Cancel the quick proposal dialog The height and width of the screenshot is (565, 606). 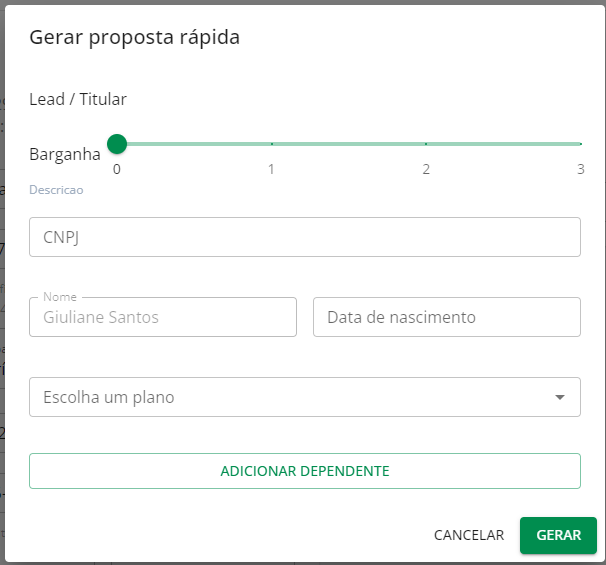click(x=468, y=535)
